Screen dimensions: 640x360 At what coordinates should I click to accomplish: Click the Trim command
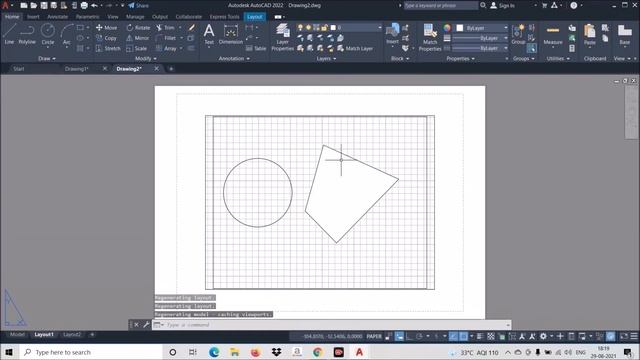pos(165,27)
